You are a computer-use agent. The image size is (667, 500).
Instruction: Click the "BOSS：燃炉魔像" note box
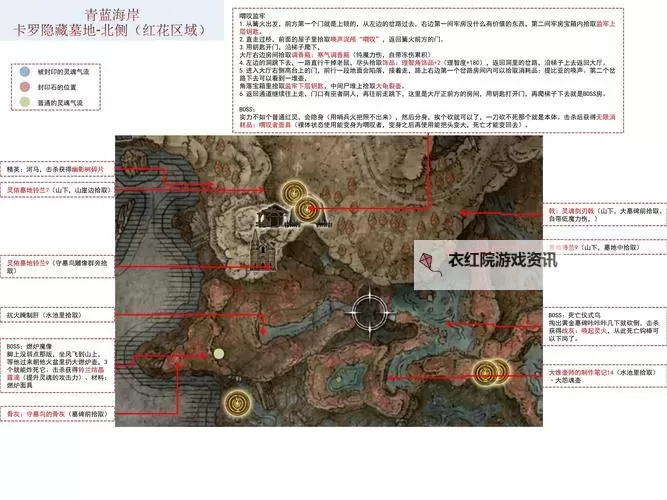pos(57,366)
